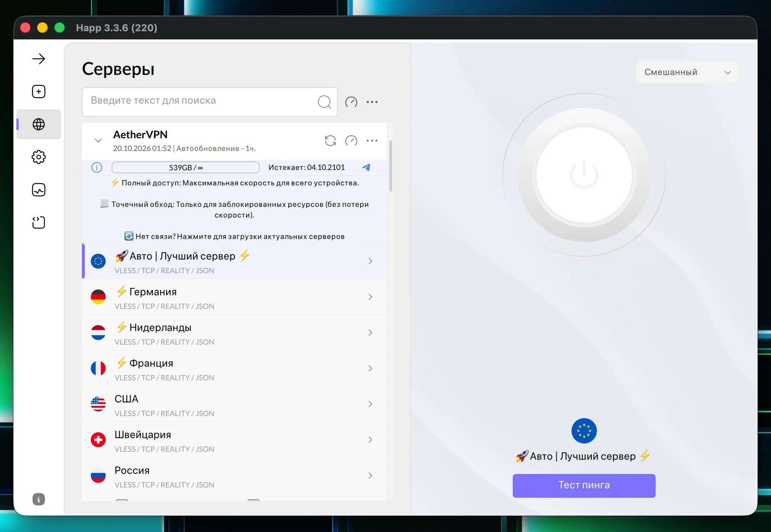Viewport: 771px width, 532px height.
Task: Open the app info icon at sidebar bottom
Action: 39,499
